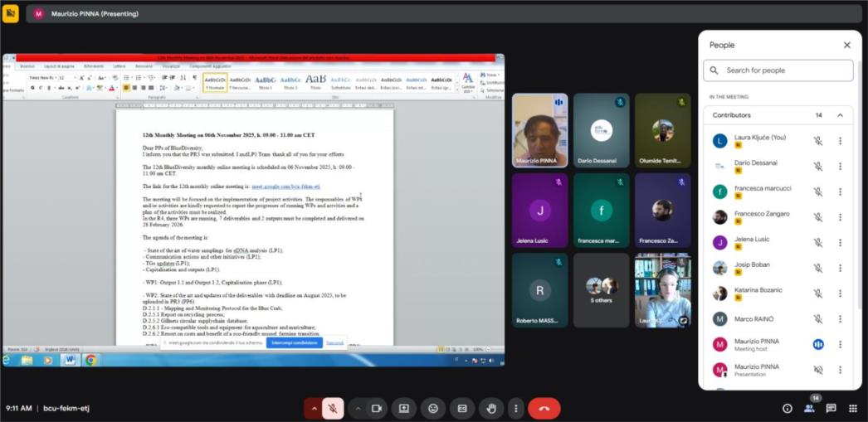868x422 pixels.
Task: Open the more options three-dot menu
Action: [x=516, y=408]
